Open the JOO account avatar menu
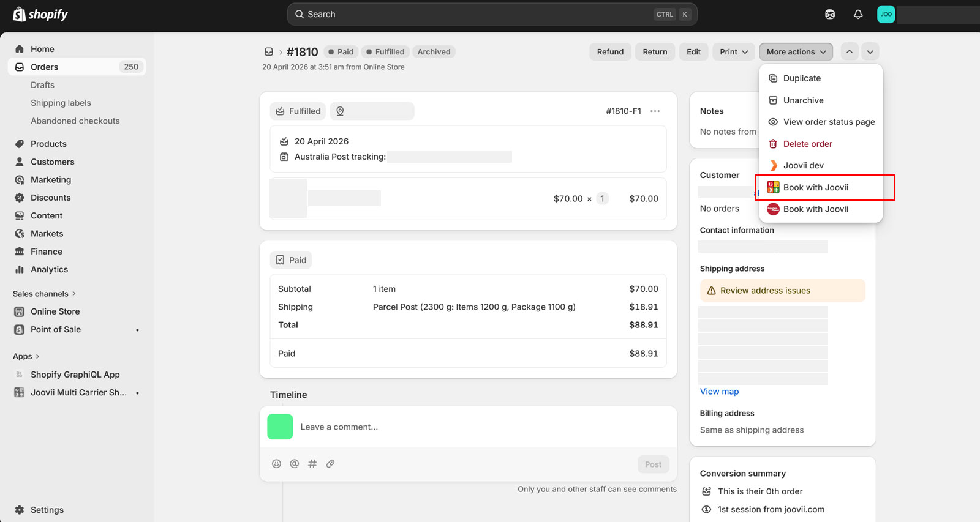This screenshot has width=980, height=522. point(886,14)
